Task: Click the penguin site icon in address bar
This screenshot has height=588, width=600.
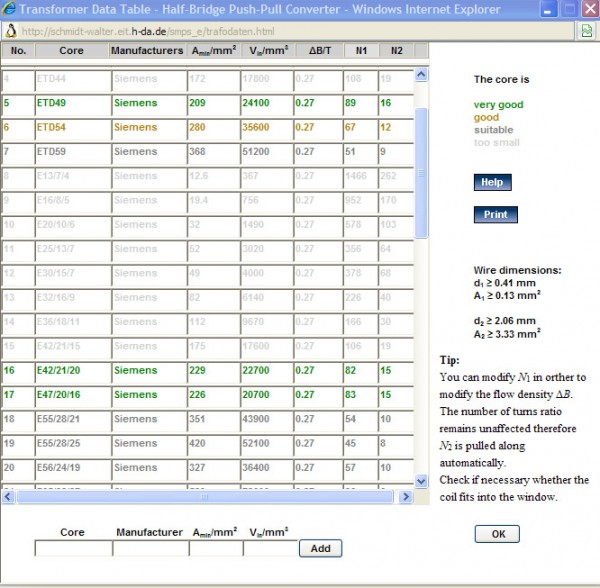Action: pos(9,30)
